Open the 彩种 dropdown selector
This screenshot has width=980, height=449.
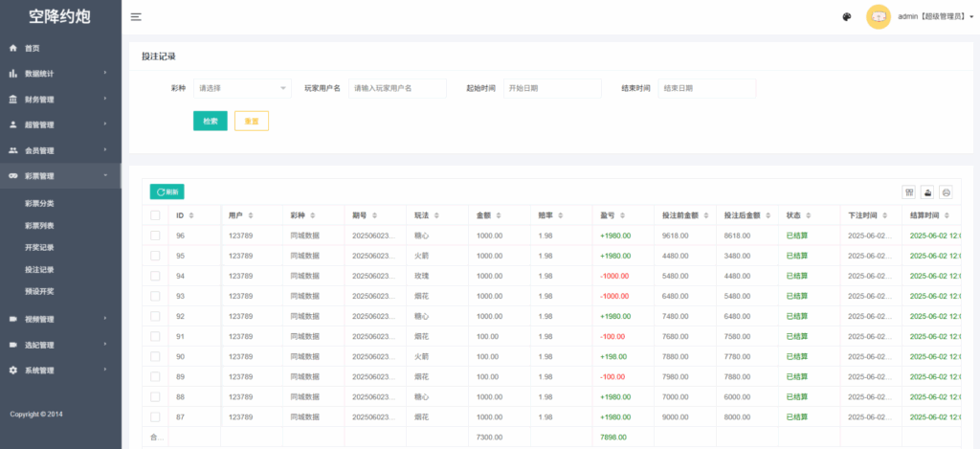(x=242, y=88)
